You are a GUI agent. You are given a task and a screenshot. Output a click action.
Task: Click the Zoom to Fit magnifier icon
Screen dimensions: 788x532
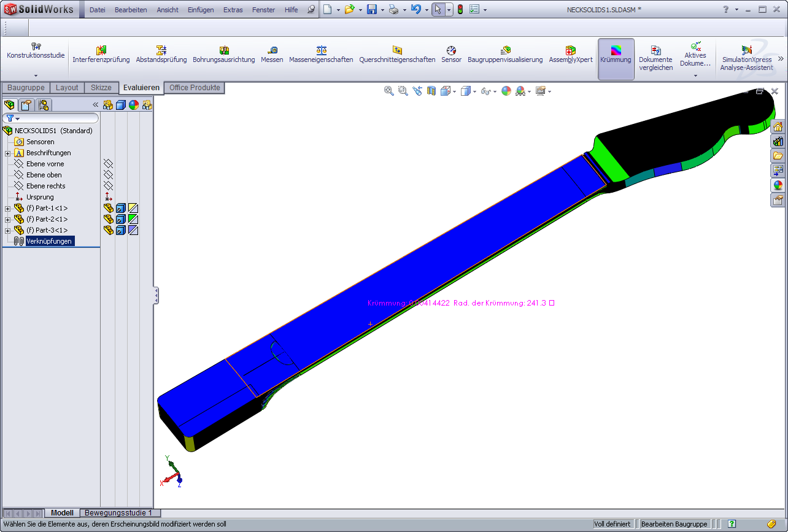(388, 91)
